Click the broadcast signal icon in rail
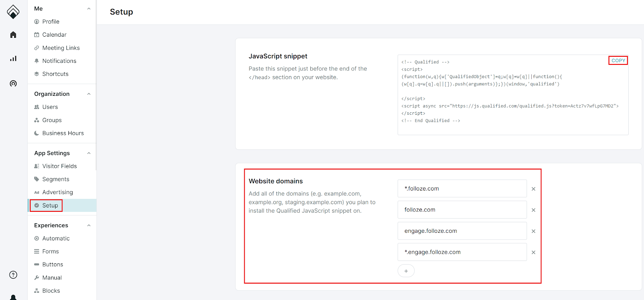Viewport: 644px width, 300px height. coord(13,84)
